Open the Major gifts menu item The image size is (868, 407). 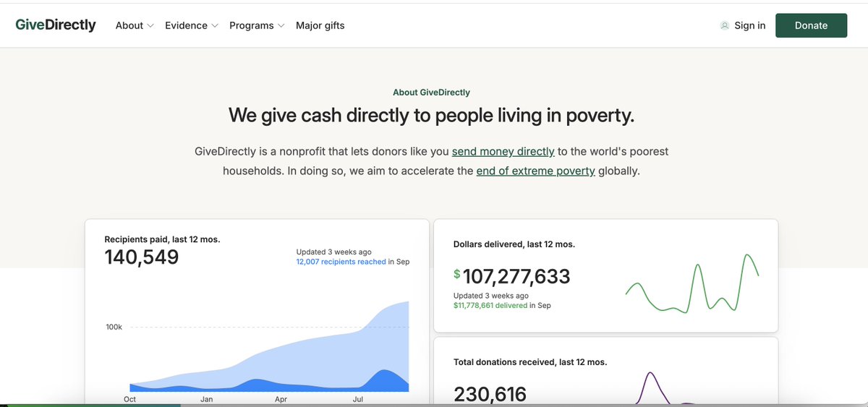coord(320,25)
